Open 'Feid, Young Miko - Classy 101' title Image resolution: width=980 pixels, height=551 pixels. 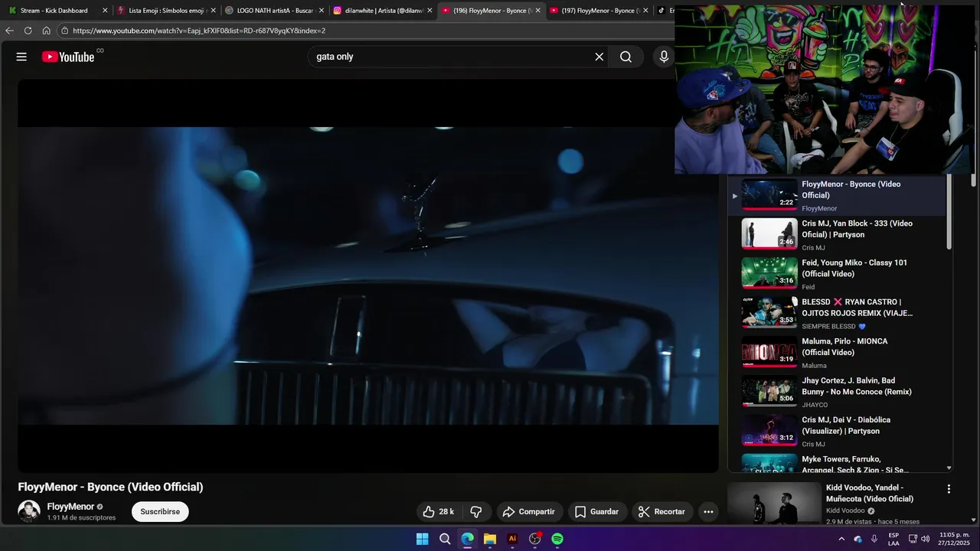coord(854,268)
